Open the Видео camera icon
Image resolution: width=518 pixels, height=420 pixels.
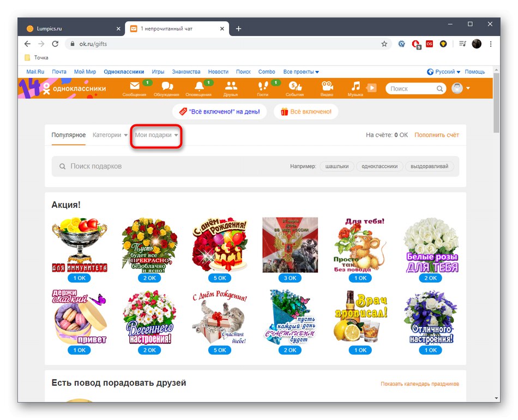tap(327, 86)
